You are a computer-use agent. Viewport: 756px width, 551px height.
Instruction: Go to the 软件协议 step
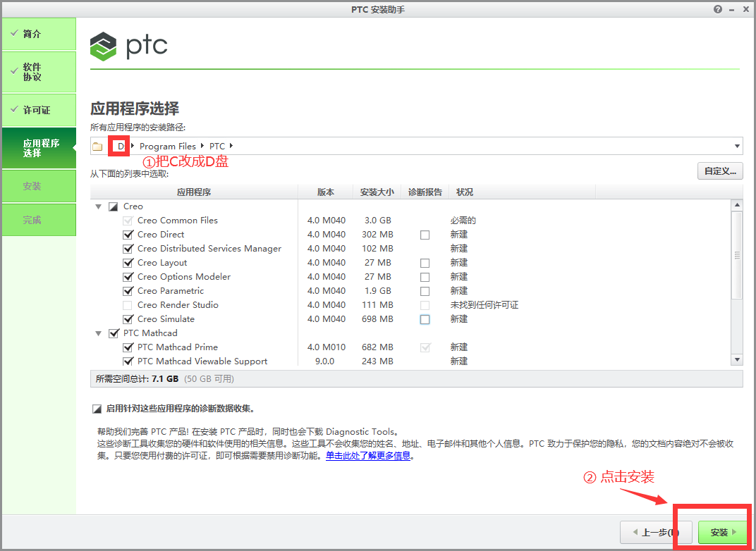pyautogui.click(x=39, y=72)
